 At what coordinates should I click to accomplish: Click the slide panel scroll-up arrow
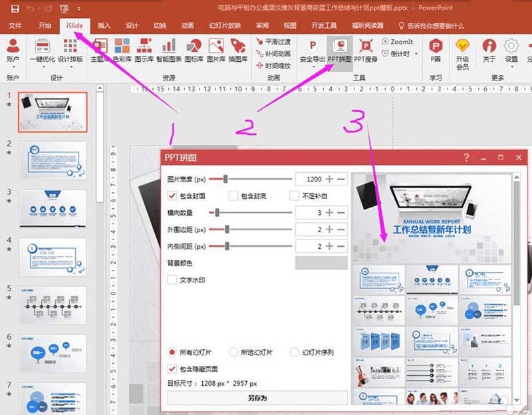100,88
